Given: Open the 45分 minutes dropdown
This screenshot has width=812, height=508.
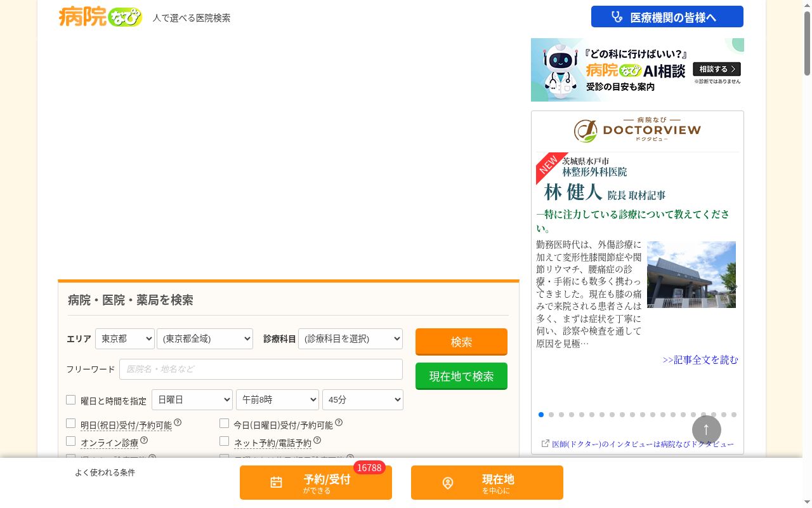Looking at the screenshot, I should [x=363, y=399].
